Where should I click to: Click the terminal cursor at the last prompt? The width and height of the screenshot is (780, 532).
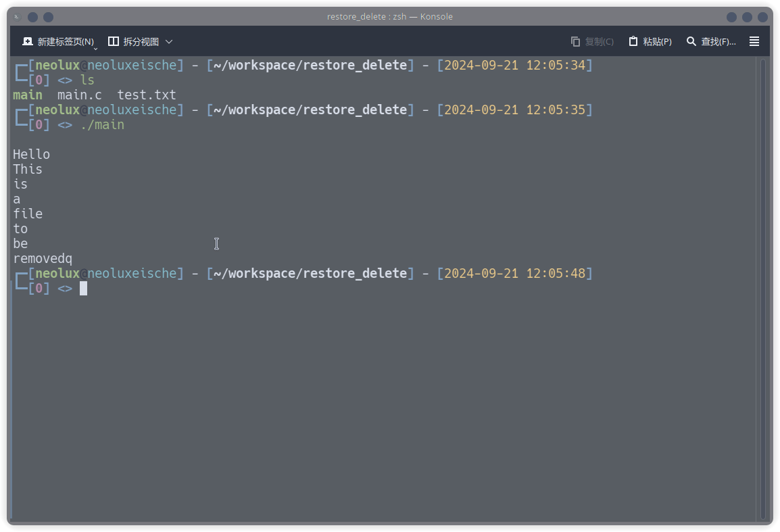pos(84,289)
